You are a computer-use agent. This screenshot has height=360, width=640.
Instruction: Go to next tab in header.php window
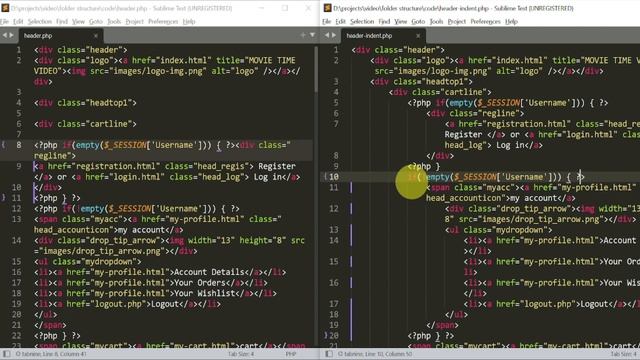pyautogui.click(x=11, y=36)
